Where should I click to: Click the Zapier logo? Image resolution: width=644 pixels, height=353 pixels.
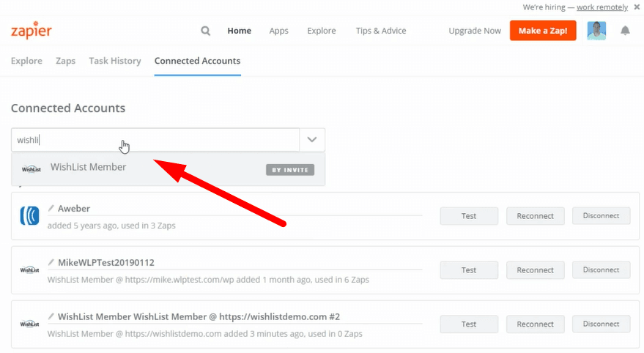[x=32, y=30]
